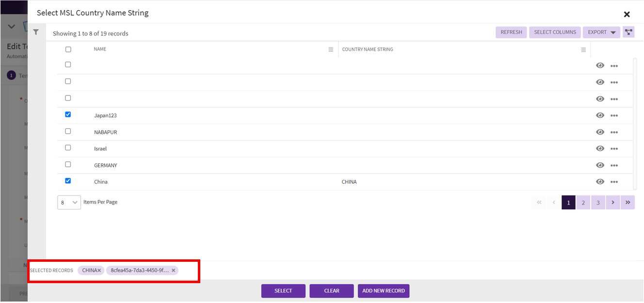Go to the next page arrow
The width and height of the screenshot is (644, 303).
coord(612,203)
